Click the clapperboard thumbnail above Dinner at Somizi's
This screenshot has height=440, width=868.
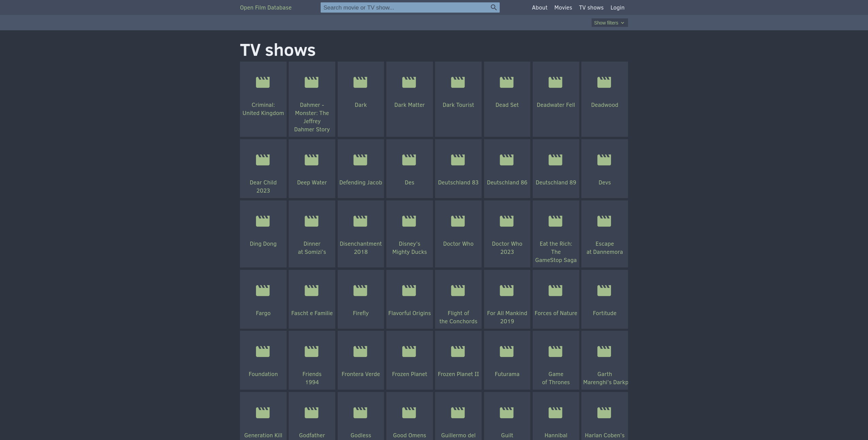pos(311,221)
